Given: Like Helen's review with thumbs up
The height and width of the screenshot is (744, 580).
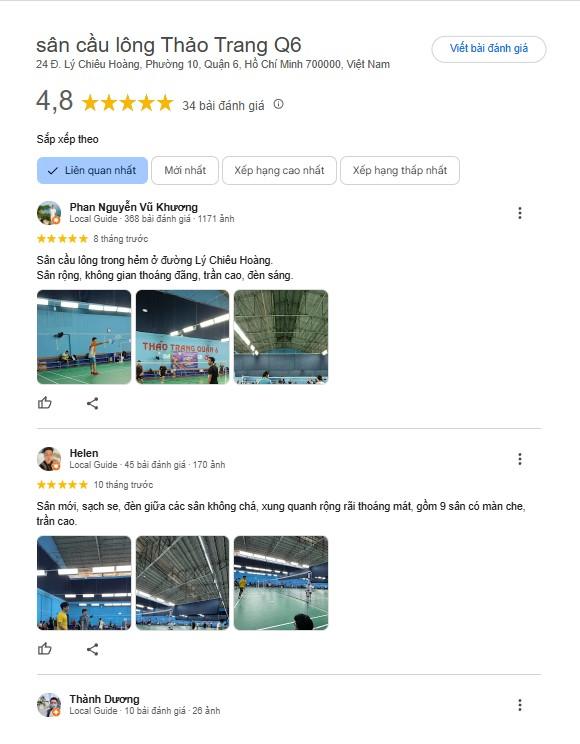Looking at the screenshot, I should tap(45, 649).
